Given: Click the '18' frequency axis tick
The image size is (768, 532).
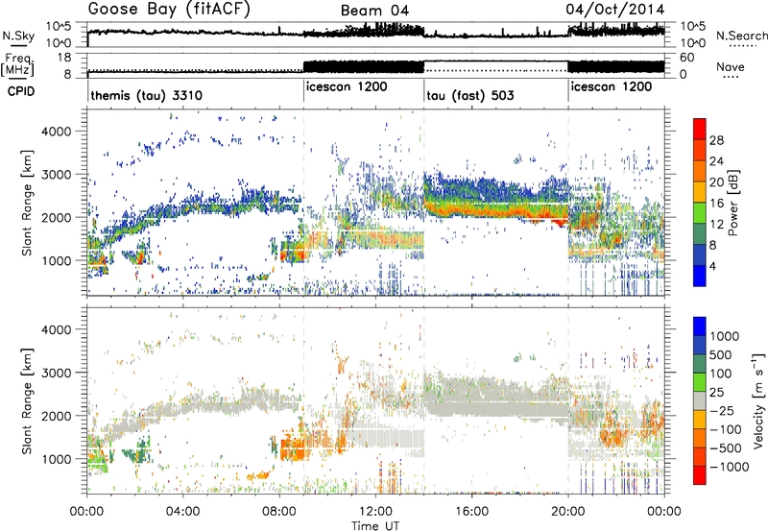Looking at the screenshot, I should pyautogui.click(x=64, y=58).
